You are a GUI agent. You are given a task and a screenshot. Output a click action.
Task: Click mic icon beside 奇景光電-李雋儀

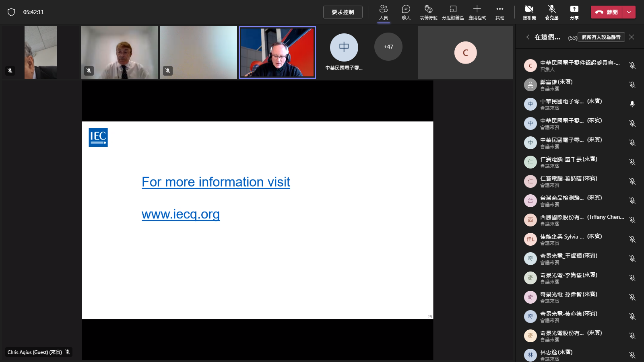(x=632, y=278)
